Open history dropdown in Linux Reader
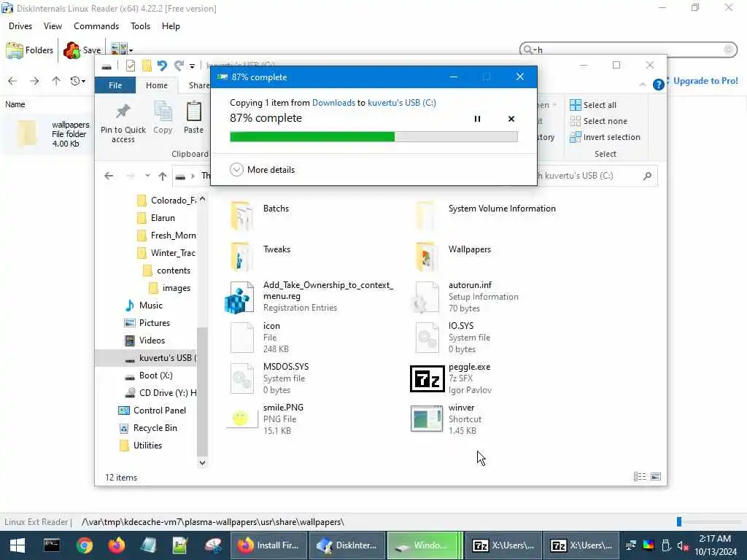 tap(77, 81)
